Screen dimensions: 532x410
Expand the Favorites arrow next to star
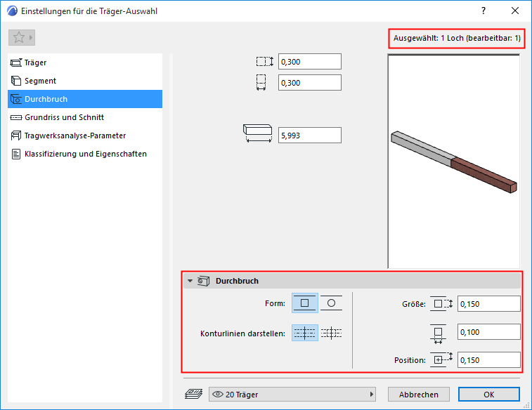30,38
